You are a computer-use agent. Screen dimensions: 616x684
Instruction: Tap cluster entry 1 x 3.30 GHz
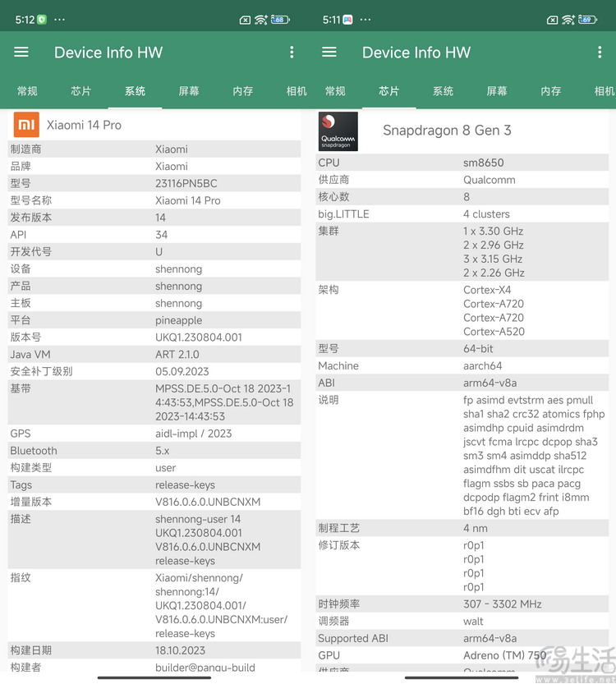[494, 232]
